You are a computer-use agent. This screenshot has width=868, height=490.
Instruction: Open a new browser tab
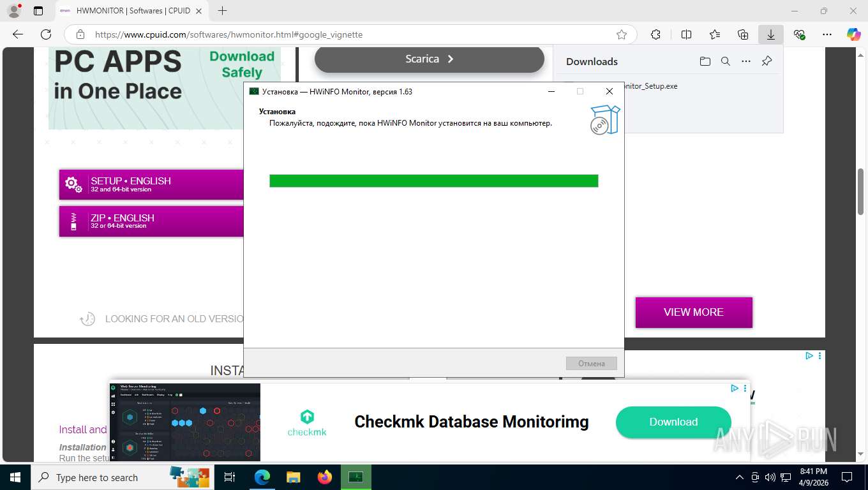[222, 11]
